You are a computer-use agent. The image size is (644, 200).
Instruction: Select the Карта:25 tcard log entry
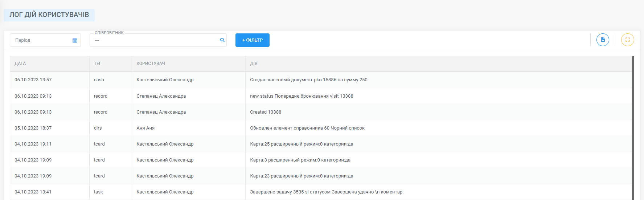(321, 144)
